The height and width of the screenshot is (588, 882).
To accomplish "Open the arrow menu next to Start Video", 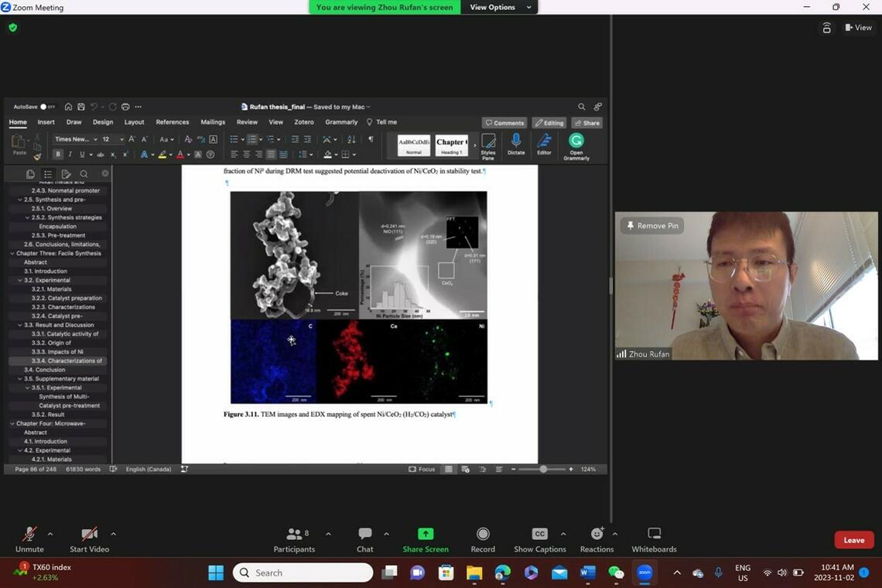I will click(113, 534).
